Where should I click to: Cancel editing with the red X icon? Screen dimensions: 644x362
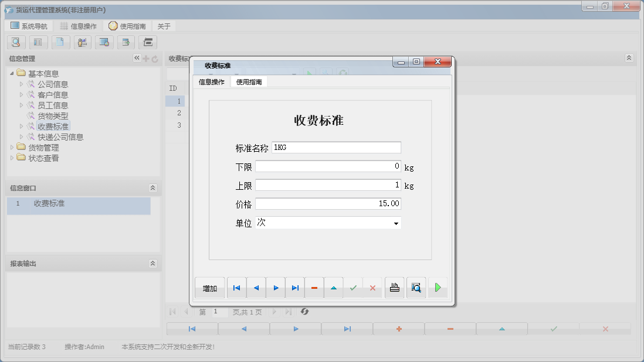point(372,287)
